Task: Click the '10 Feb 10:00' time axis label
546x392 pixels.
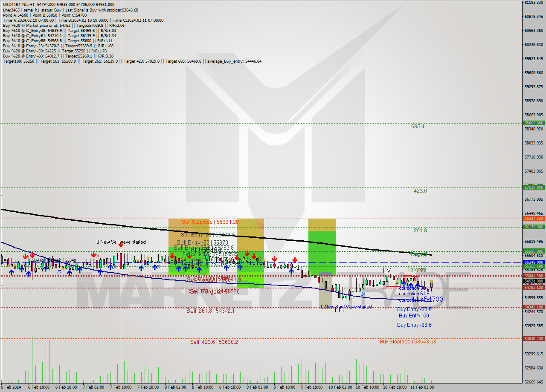Action: (367, 387)
